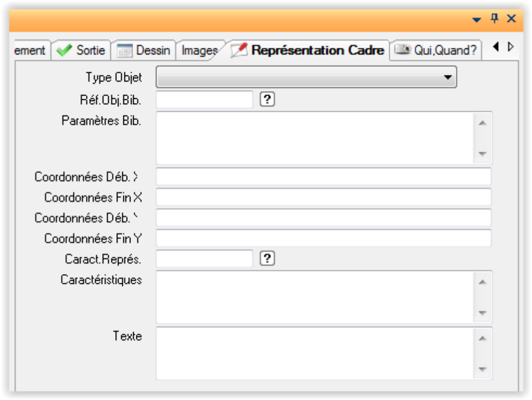Pin the panel with pushpin icon
Viewport: 532px width, 400px height.
tap(495, 19)
